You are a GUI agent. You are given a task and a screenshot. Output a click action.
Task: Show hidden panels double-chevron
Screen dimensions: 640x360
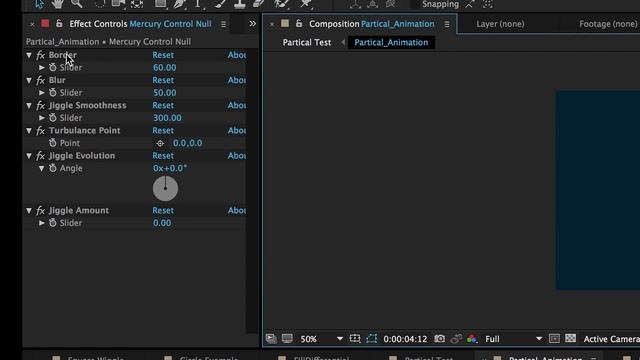(253, 24)
